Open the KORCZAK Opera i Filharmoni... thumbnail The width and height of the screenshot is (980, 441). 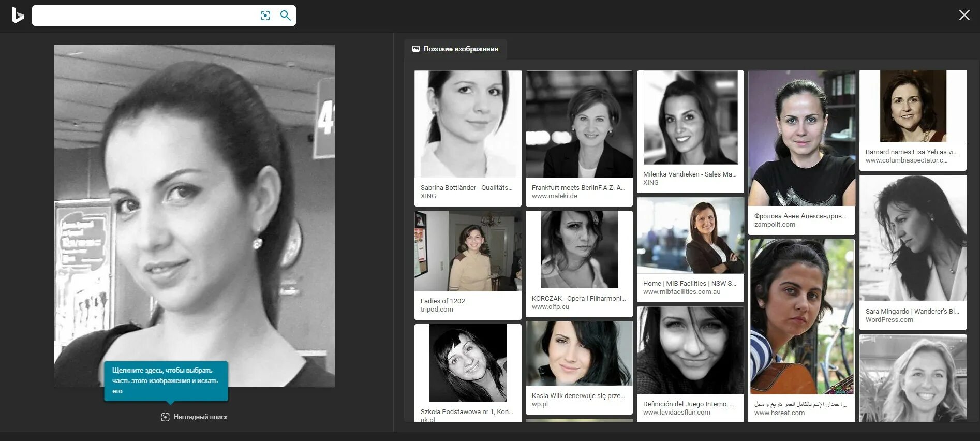pyautogui.click(x=579, y=249)
